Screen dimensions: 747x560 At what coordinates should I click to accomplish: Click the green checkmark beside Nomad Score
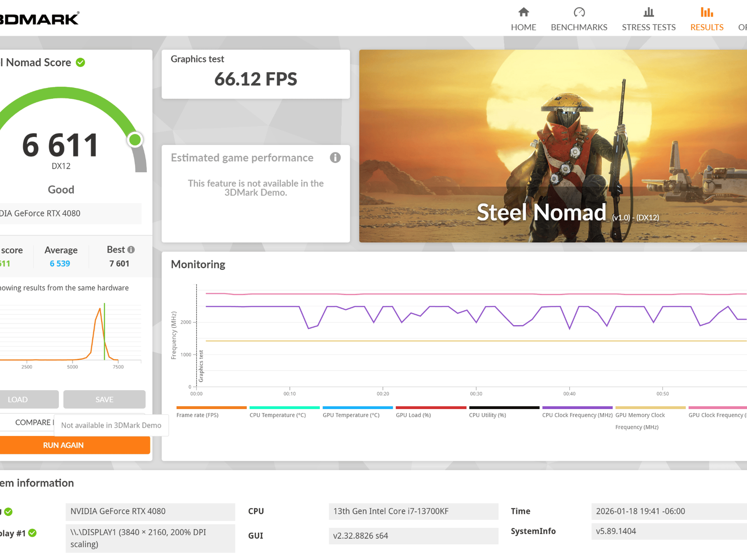click(81, 62)
